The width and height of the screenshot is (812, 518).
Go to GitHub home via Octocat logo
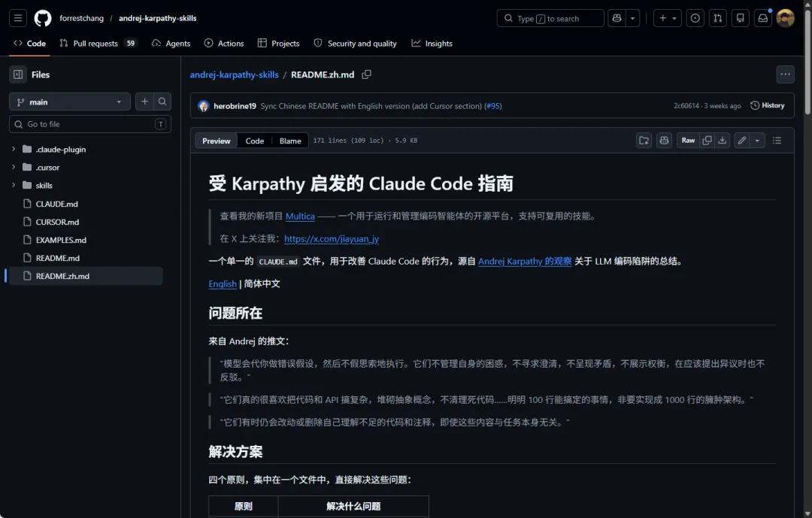point(42,18)
